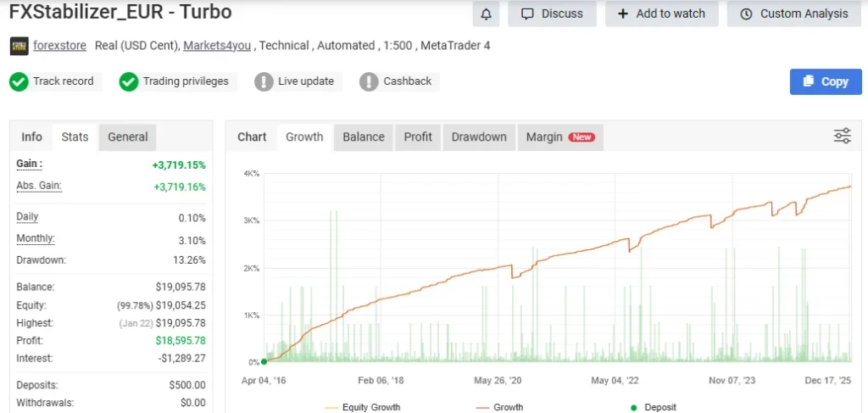Image resolution: width=868 pixels, height=413 pixels.
Task: Select the Stats tab
Action: (x=75, y=137)
